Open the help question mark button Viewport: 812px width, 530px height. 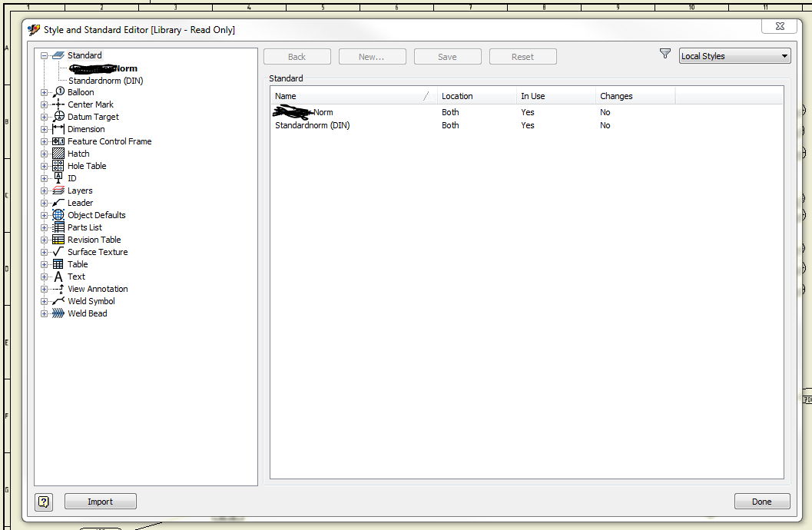tap(44, 502)
